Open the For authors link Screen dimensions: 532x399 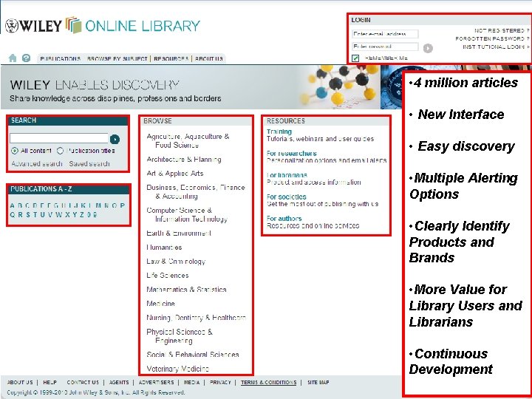click(x=284, y=219)
